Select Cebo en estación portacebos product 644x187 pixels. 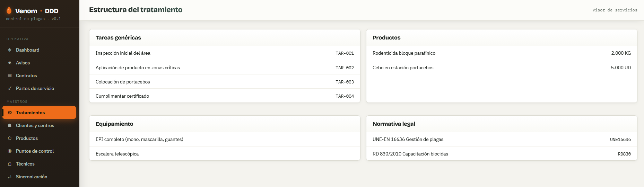click(x=502, y=68)
